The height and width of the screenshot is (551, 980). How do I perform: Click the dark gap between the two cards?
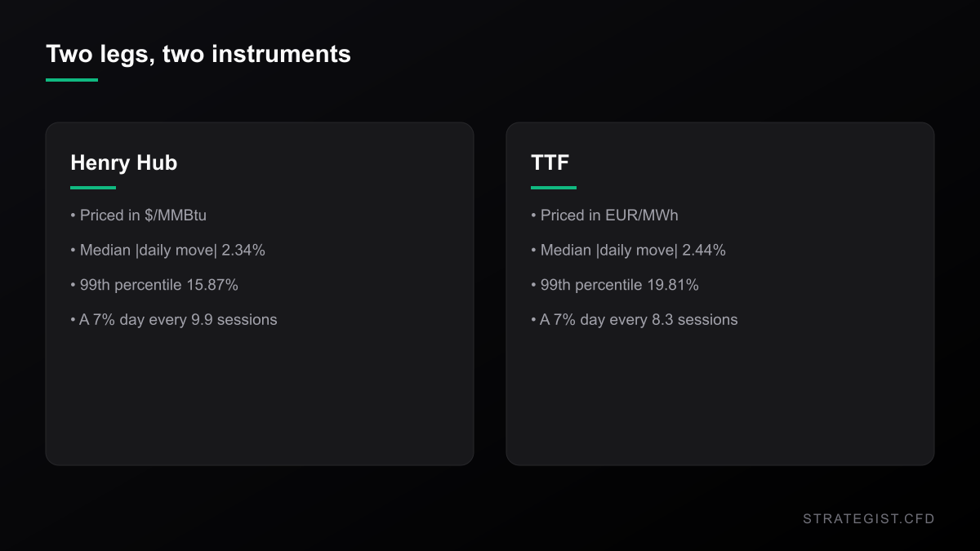[490, 294]
